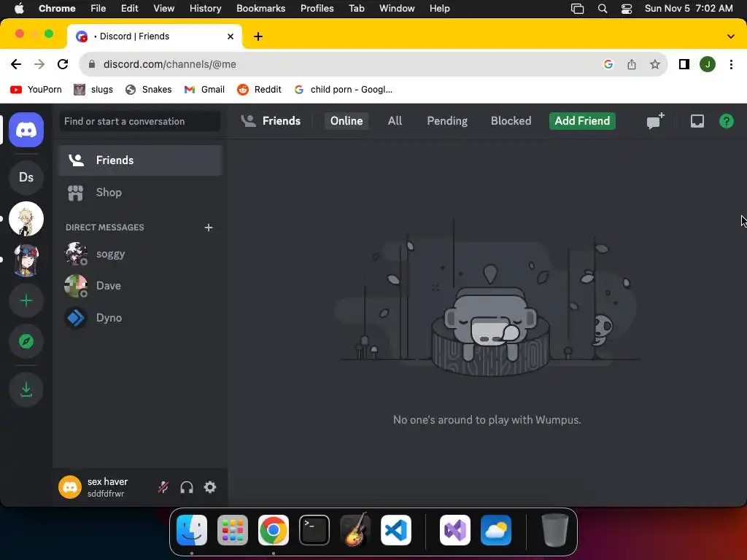The height and width of the screenshot is (560, 747).
Task: Toggle Deafen headphones icon
Action: (186, 487)
